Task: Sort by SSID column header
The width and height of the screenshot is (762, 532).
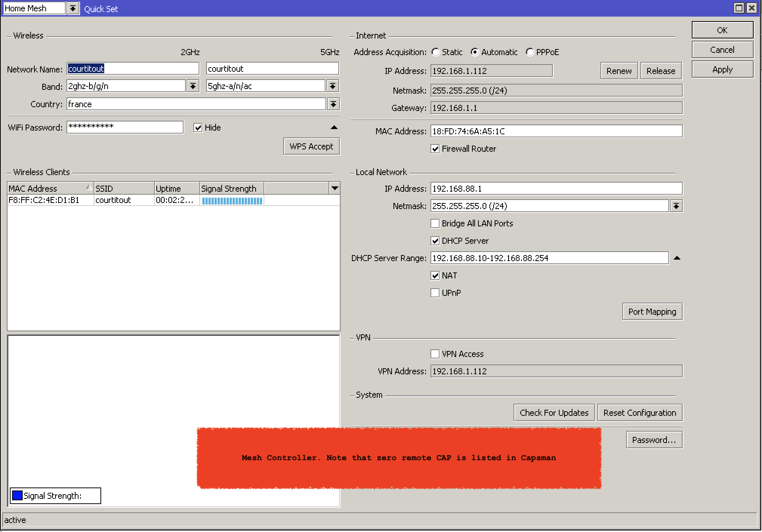Action: (124, 188)
